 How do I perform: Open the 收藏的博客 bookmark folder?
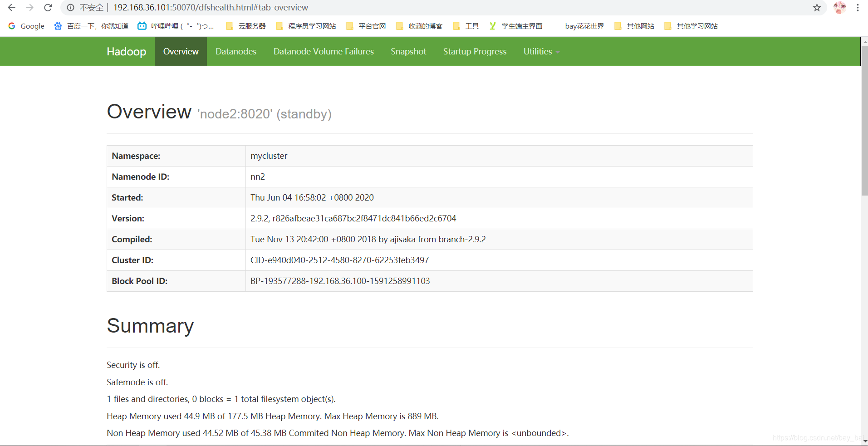pos(419,26)
